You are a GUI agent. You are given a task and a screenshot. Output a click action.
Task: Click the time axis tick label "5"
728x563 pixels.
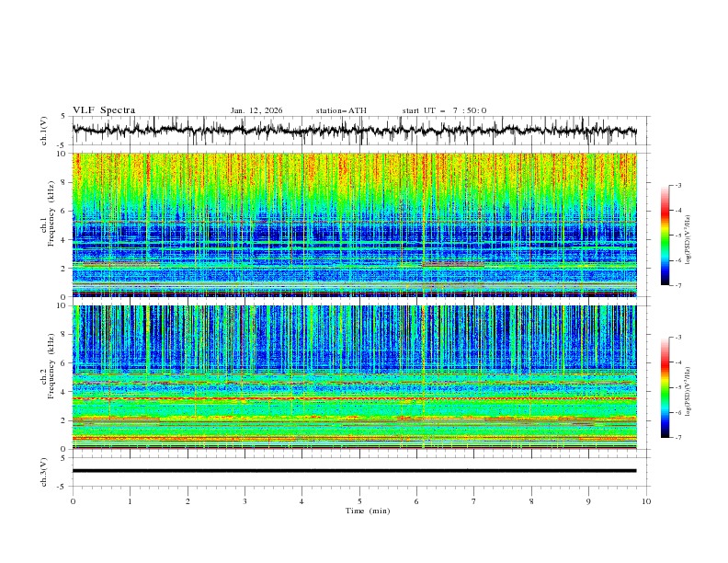pyautogui.click(x=359, y=501)
